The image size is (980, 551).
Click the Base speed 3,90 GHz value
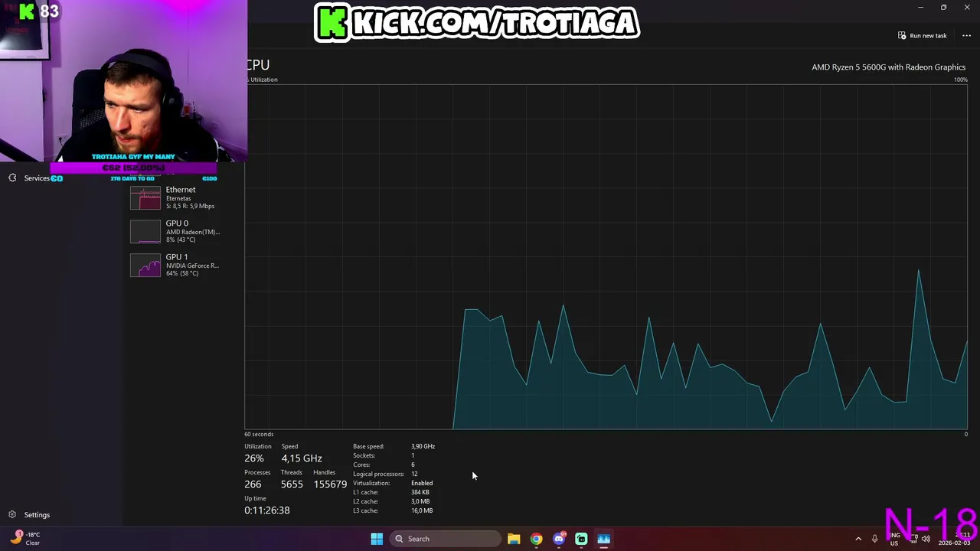click(x=423, y=446)
